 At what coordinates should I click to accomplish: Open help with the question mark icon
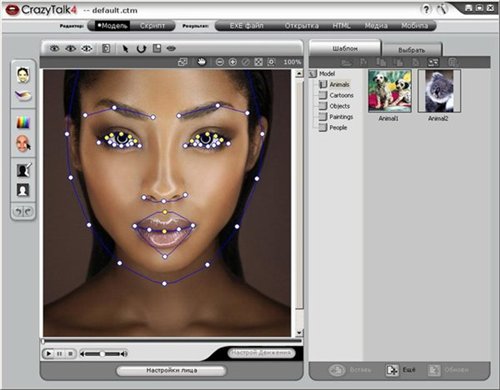[x=426, y=9]
